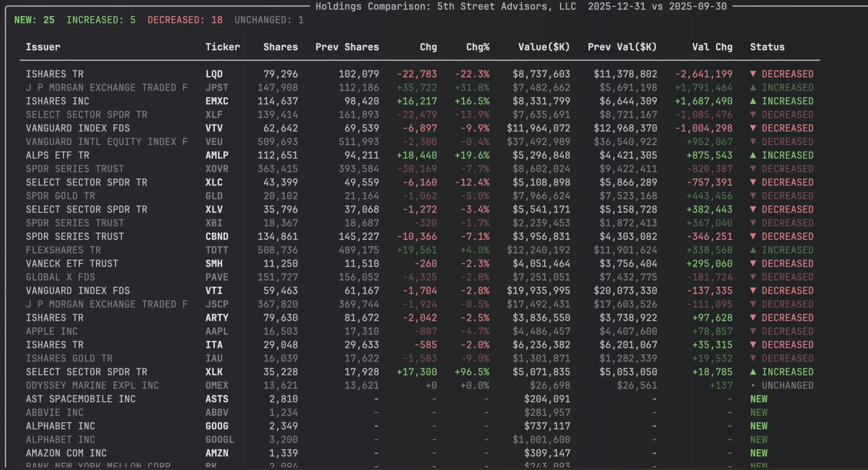Click the red down triangle on LQD row

click(753, 74)
